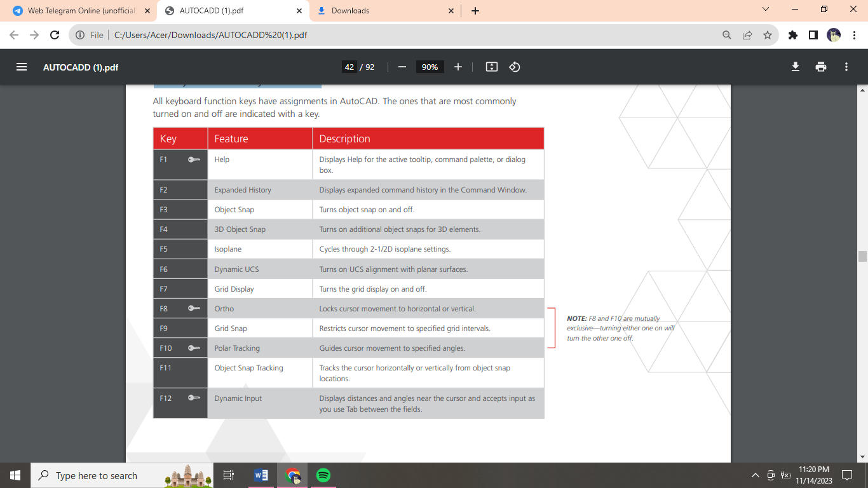Image resolution: width=868 pixels, height=488 pixels.
Task: Click the Grid Display feature cell
Action: (260, 289)
